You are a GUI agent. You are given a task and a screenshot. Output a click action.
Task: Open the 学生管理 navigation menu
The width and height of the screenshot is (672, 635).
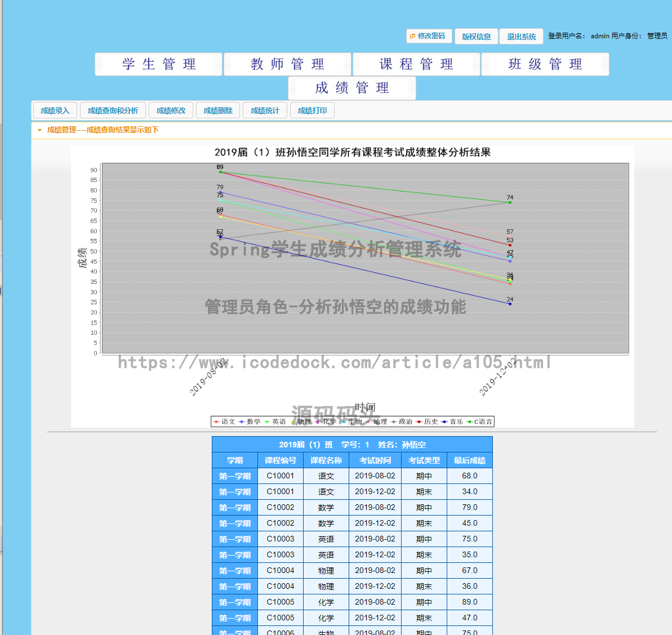158,64
